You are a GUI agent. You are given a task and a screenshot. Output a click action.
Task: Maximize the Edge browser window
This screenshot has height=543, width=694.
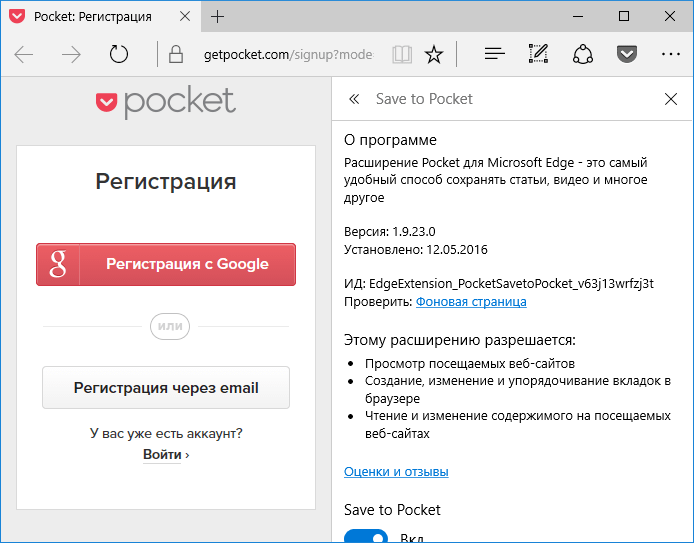(624, 16)
